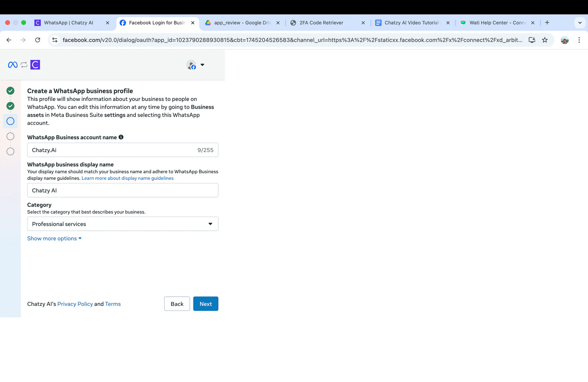Close the 2FA Code Retriever tab
This screenshot has width=588, height=382.
click(x=363, y=23)
